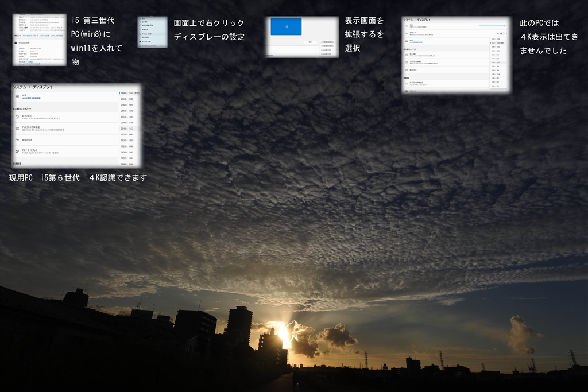Viewport: 588px width, 392px height.
Task: Click the HDR icon in the 4K resolution settings panel
Action: tap(17, 96)
